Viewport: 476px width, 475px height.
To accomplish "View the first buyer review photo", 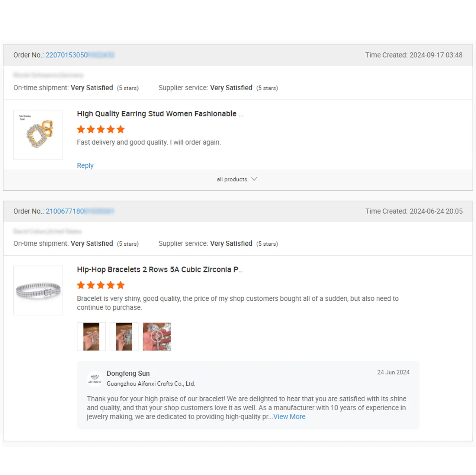I will (x=91, y=337).
